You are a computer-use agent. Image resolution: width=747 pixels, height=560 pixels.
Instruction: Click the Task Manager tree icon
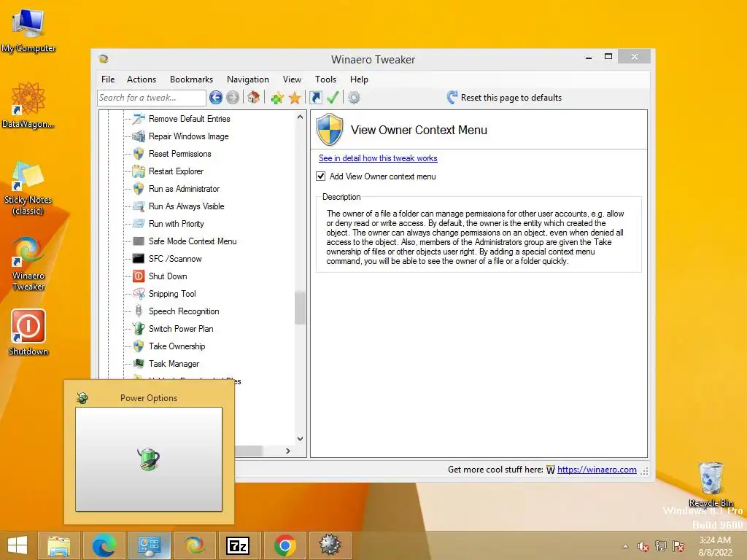pos(139,364)
